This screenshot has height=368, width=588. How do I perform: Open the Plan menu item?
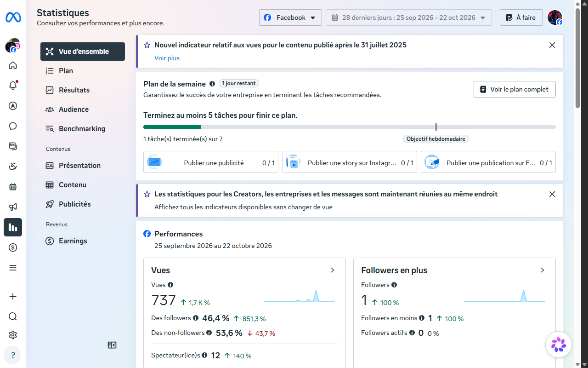(83, 71)
